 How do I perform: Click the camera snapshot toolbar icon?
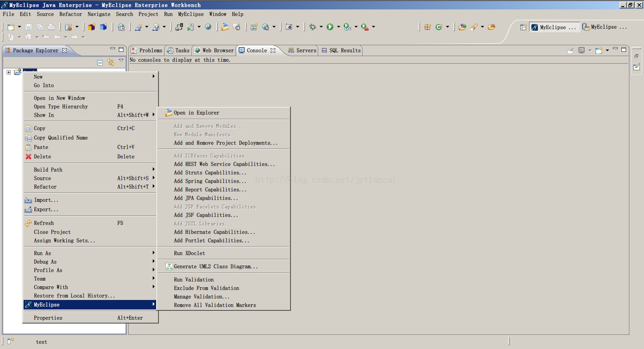[x=289, y=27]
